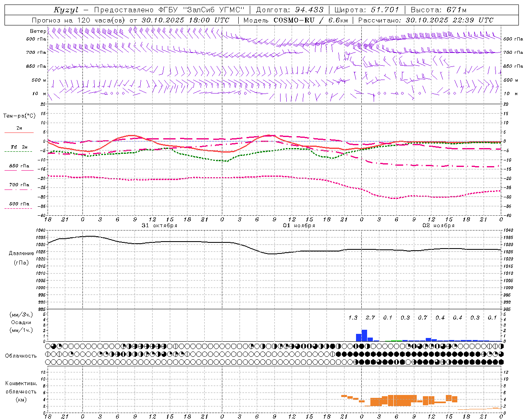The image size is (525, 420).
Task: Click the latitude value Широта: 51.701
Action: (367, 10)
